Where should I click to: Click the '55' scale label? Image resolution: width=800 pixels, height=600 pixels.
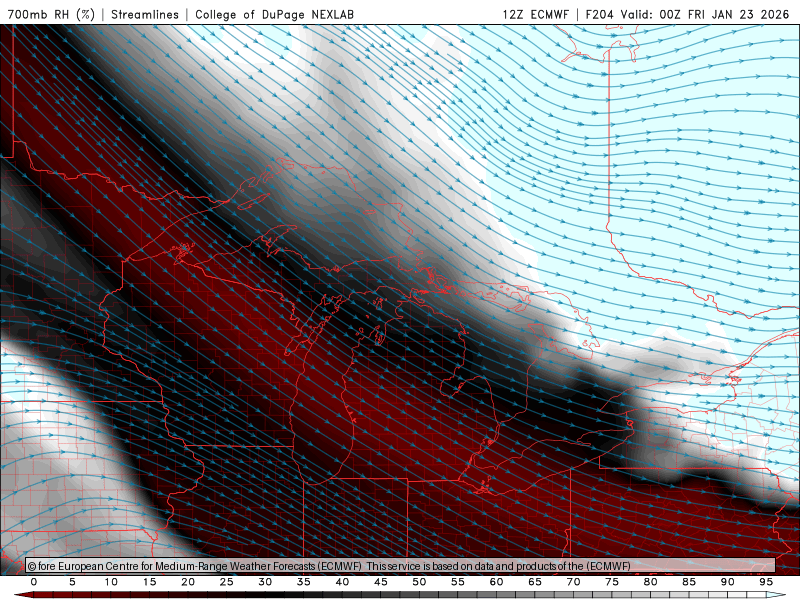click(x=457, y=582)
